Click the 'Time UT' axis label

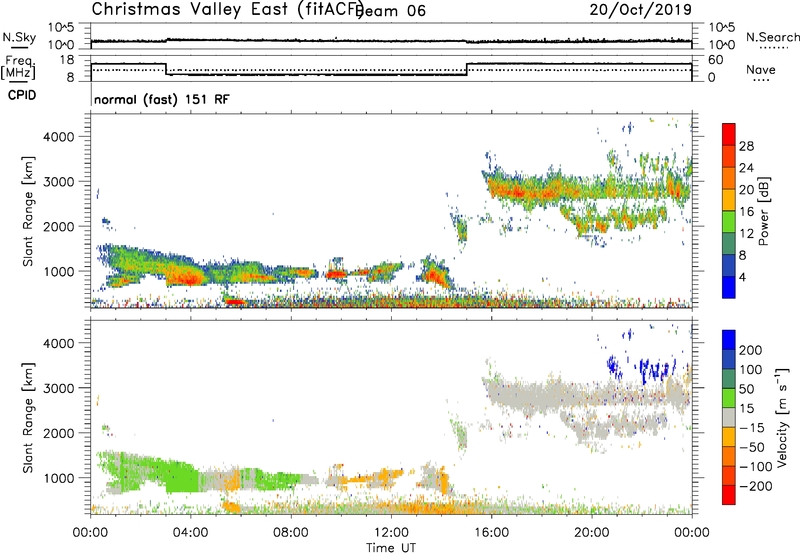(391, 548)
